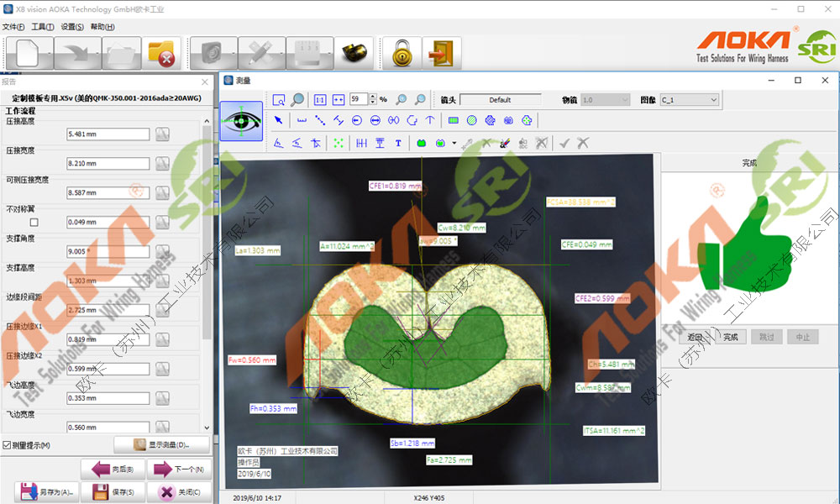The width and height of the screenshot is (840, 504).
Task: Click the gray checkmark confirm icon
Action: 564,143
